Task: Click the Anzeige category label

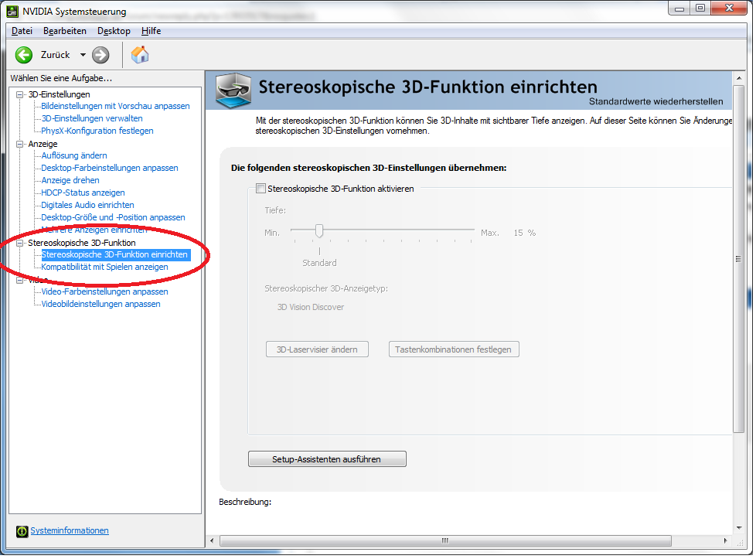Action: click(x=43, y=145)
